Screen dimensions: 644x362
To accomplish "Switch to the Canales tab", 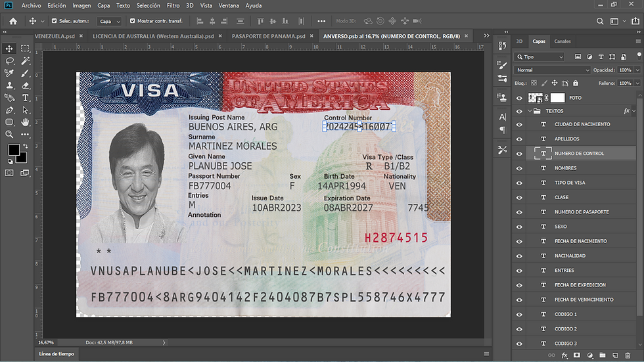I will (563, 41).
